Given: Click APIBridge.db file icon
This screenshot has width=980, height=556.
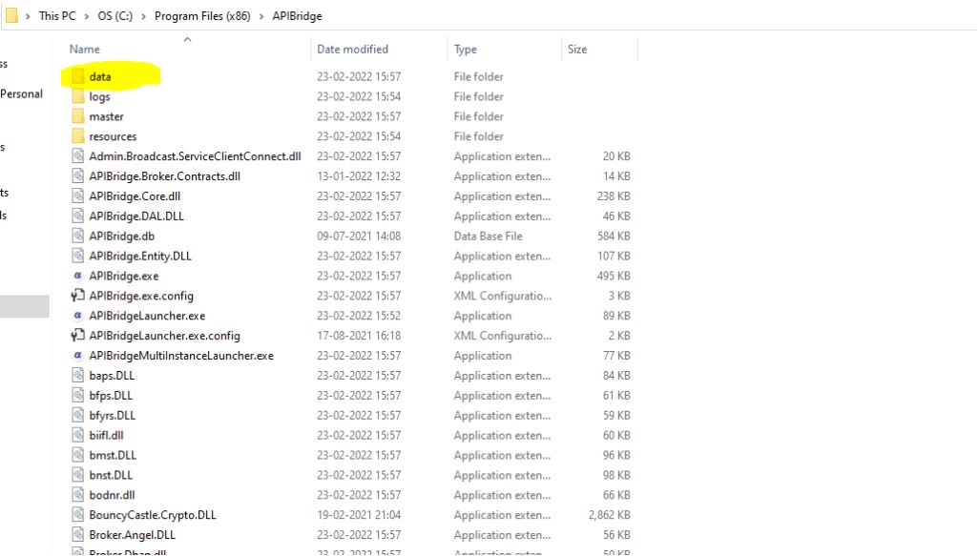Looking at the screenshot, I should click(x=77, y=237).
